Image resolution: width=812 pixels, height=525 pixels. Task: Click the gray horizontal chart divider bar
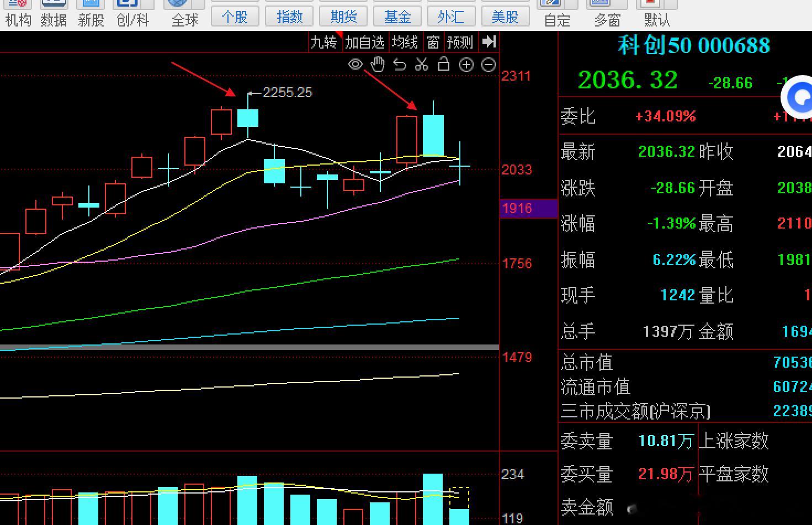tap(250, 348)
